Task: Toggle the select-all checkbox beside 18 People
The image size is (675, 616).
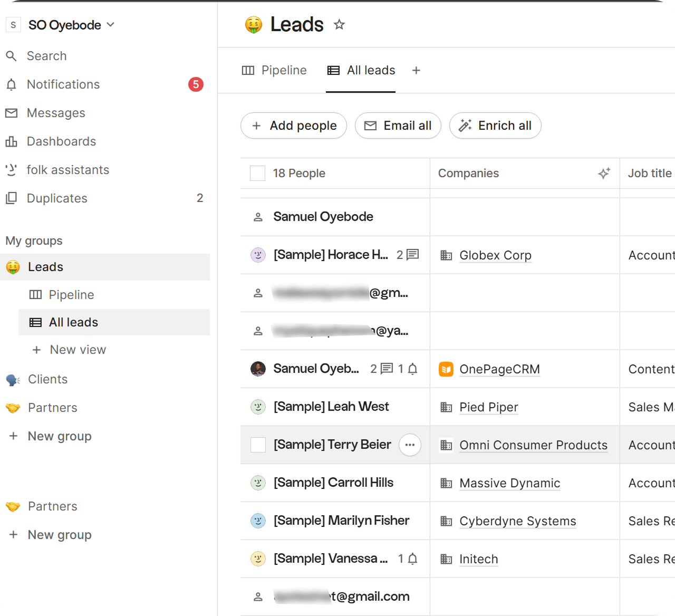Action: coord(257,173)
